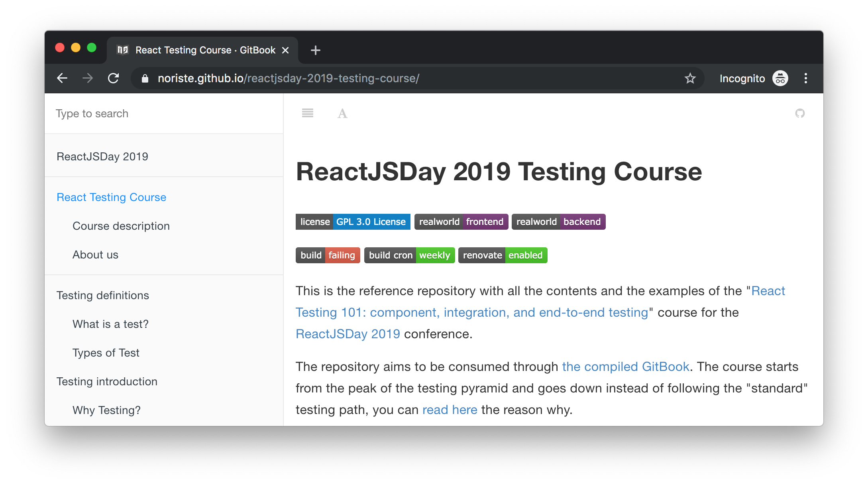Reload the page
This screenshot has width=868, height=485.
pos(114,78)
